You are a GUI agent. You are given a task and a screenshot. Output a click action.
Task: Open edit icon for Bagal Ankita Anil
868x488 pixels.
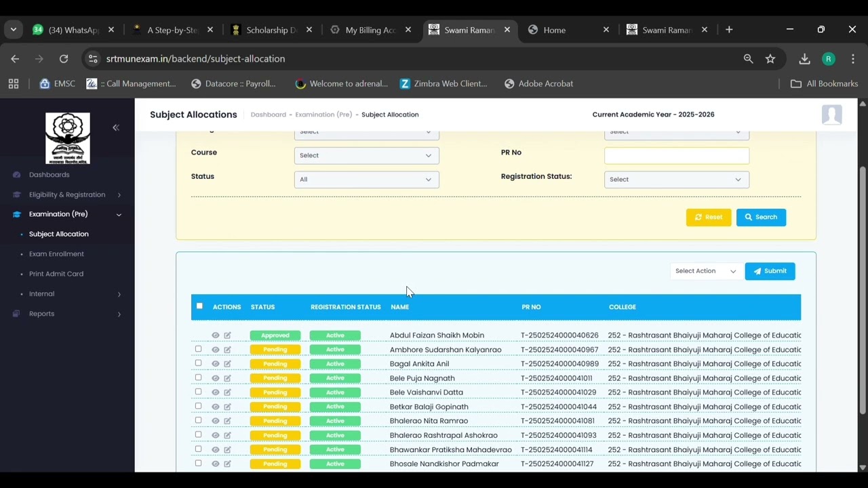pos(228,364)
